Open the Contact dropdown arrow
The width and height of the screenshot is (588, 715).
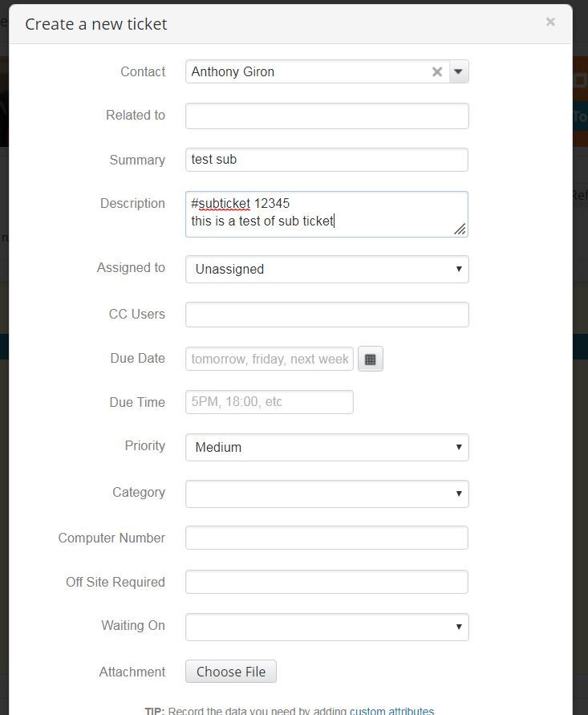458,71
